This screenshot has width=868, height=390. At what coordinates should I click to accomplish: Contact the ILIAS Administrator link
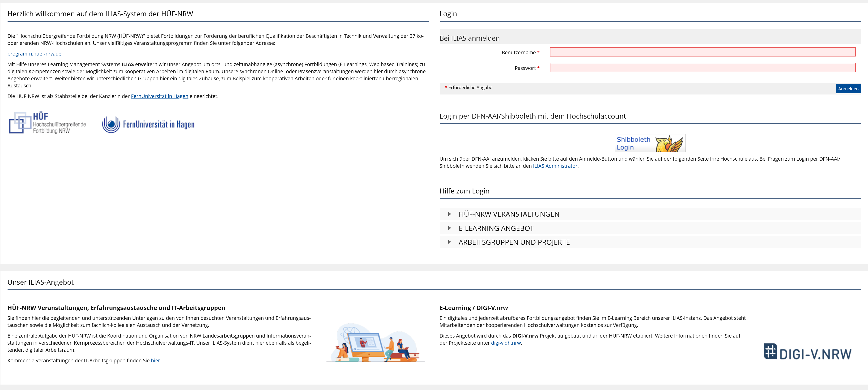[555, 166]
